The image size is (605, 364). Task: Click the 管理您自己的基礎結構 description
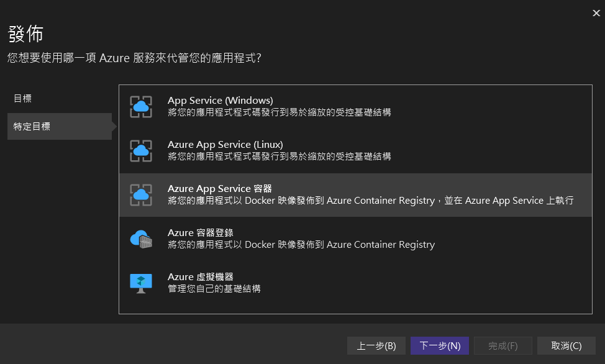[x=214, y=289]
